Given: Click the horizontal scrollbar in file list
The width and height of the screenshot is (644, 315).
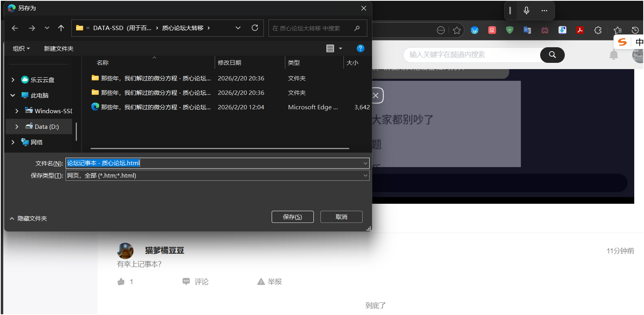Looking at the screenshot, I should tap(220, 148).
